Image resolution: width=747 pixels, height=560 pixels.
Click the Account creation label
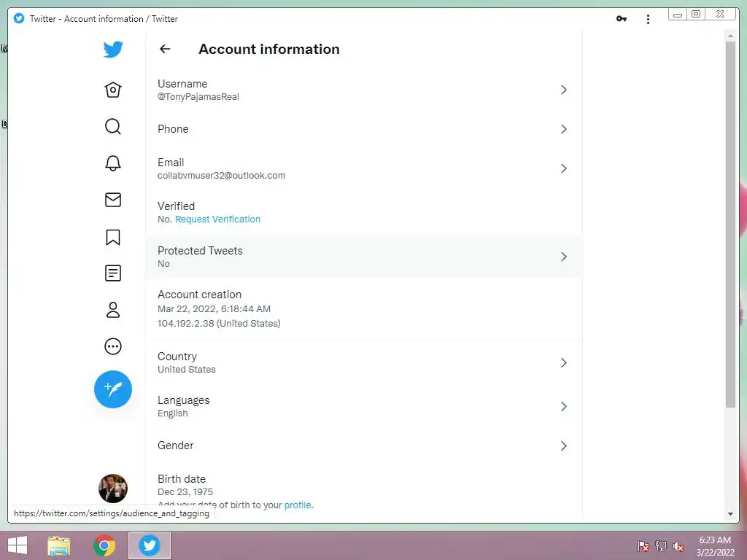coord(200,295)
